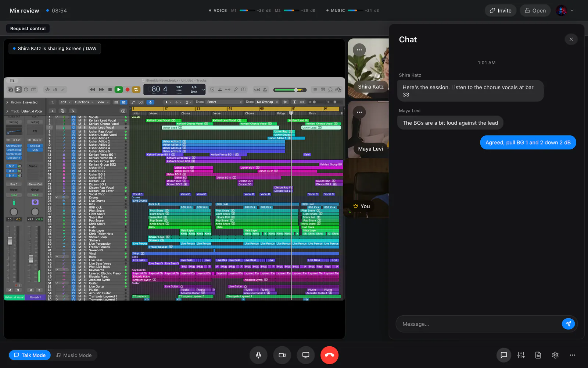The image size is (588, 368).
Task: Switch to Talk Mode
Action: coord(30,355)
